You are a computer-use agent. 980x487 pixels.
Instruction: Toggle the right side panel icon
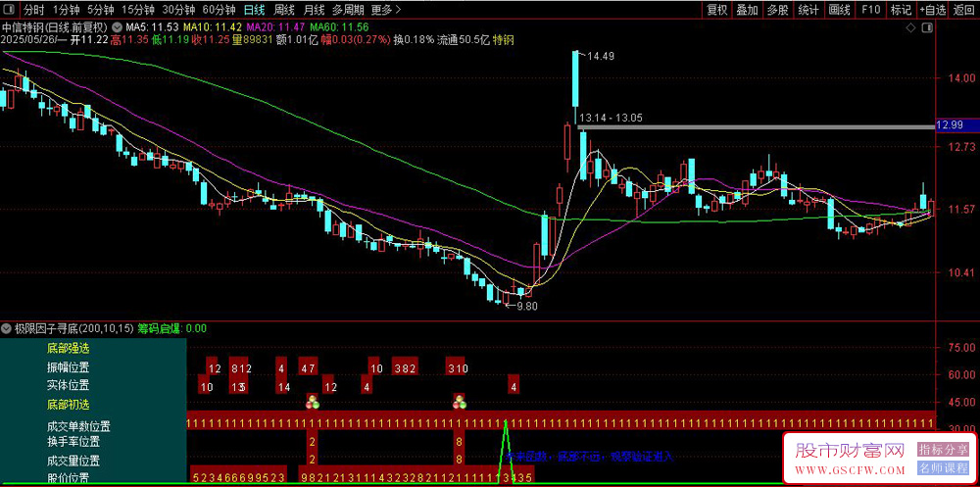[927, 28]
